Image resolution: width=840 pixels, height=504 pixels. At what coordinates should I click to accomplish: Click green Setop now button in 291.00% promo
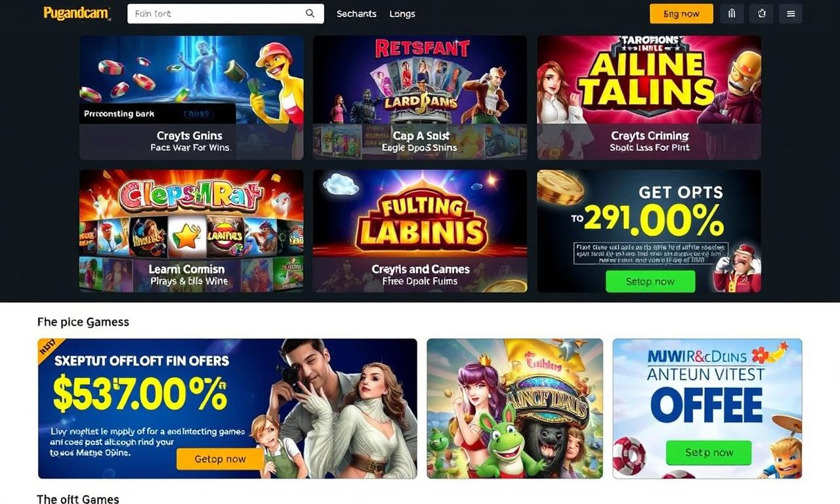(650, 282)
